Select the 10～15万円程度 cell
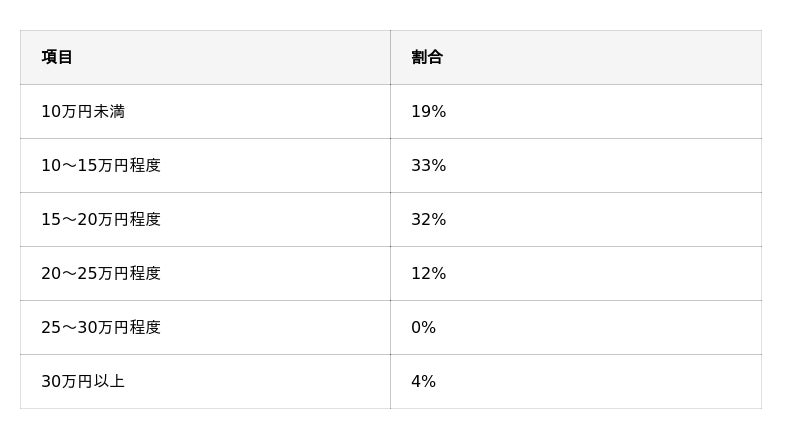800x439 pixels. (205, 165)
